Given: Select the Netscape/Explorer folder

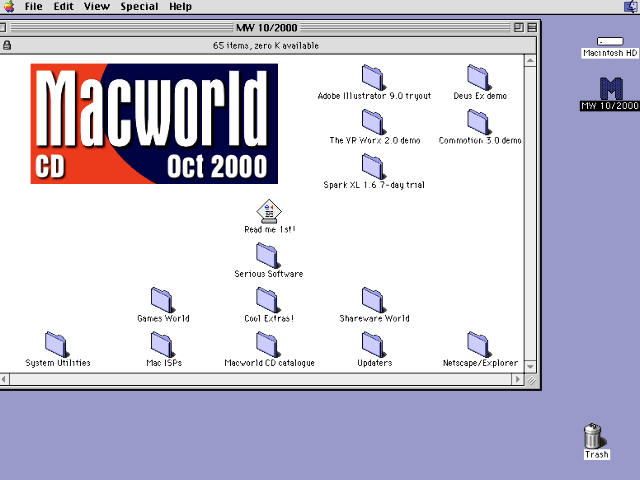Looking at the screenshot, I should pyautogui.click(x=478, y=344).
